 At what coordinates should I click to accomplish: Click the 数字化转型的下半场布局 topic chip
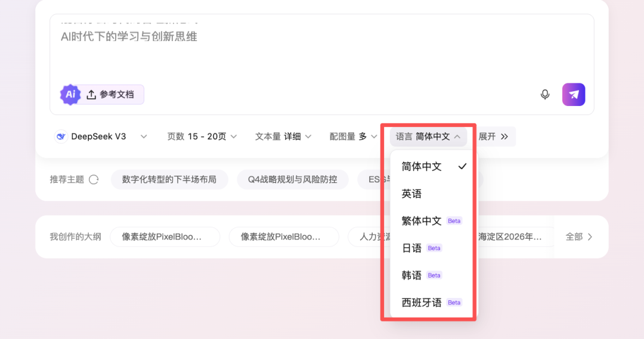(169, 179)
